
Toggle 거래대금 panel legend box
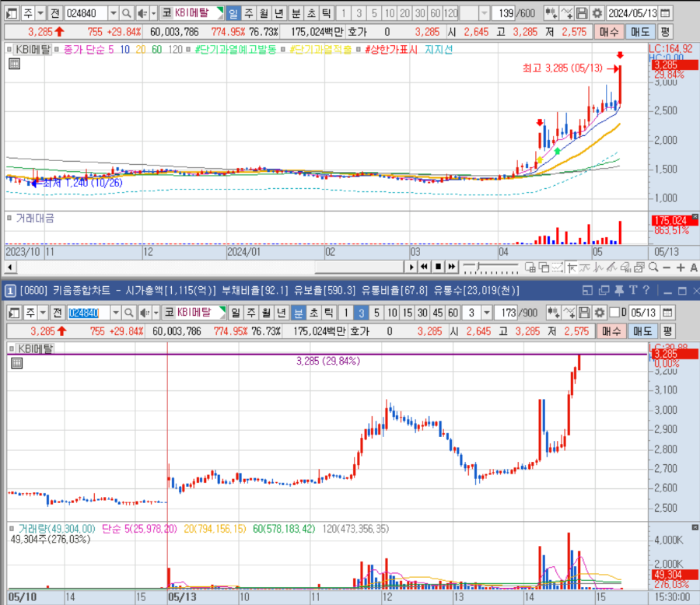[9, 218]
